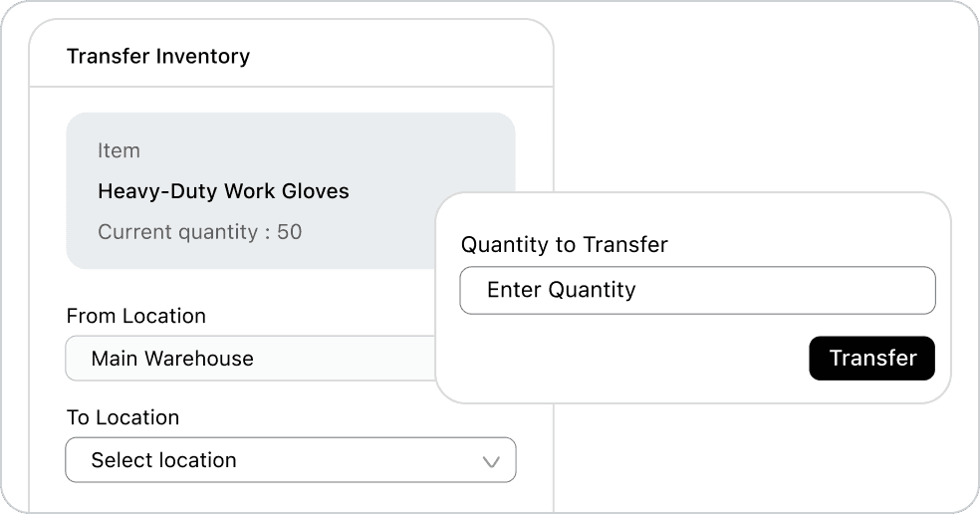
Task: Open the Main Warehouse dropdown
Action: coord(250,359)
